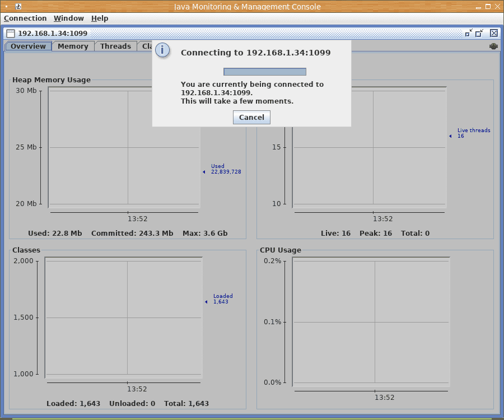Viewport: 504px width, 420px height.
Task: Click the Java icon in the title bar
Action: [18, 7]
